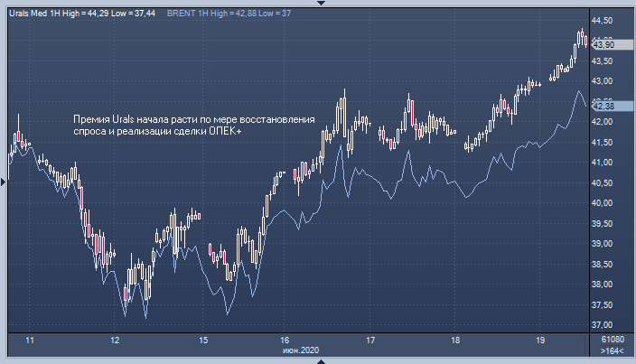
Task: Click the 38,50 price axis label
Action: [603, 264]
